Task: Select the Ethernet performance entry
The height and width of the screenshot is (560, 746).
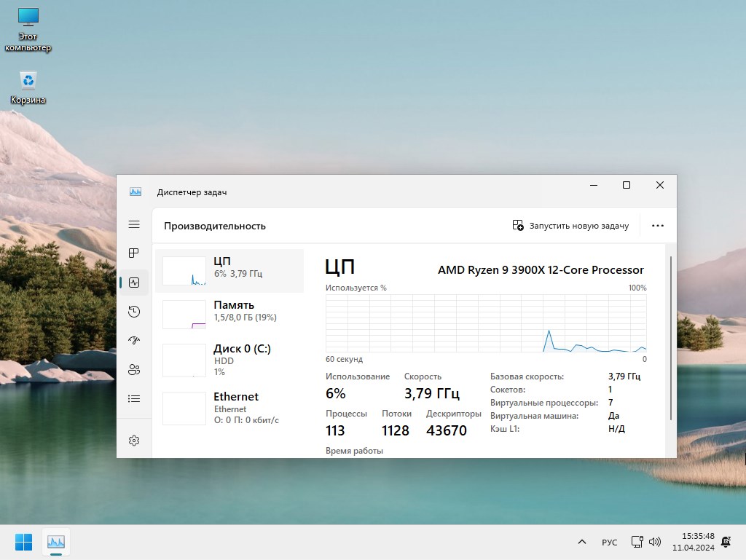Action: (x=229, y=408)
